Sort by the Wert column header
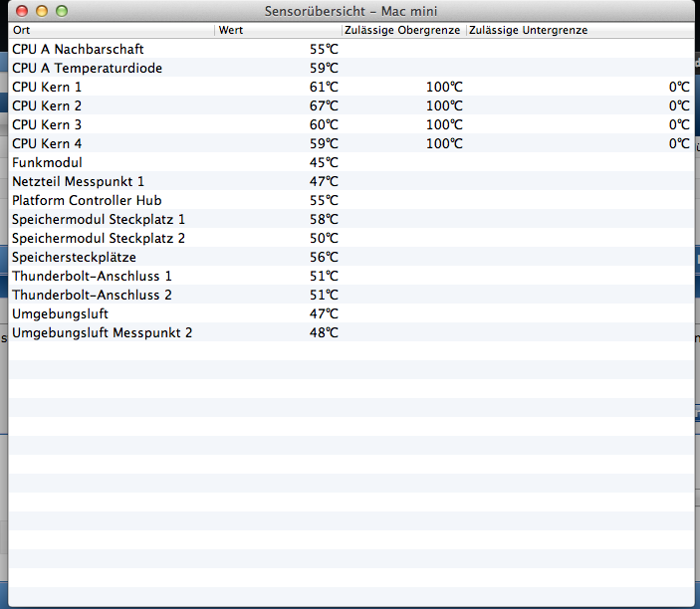Screen dimensions: 700x609 tap(278, 30)
